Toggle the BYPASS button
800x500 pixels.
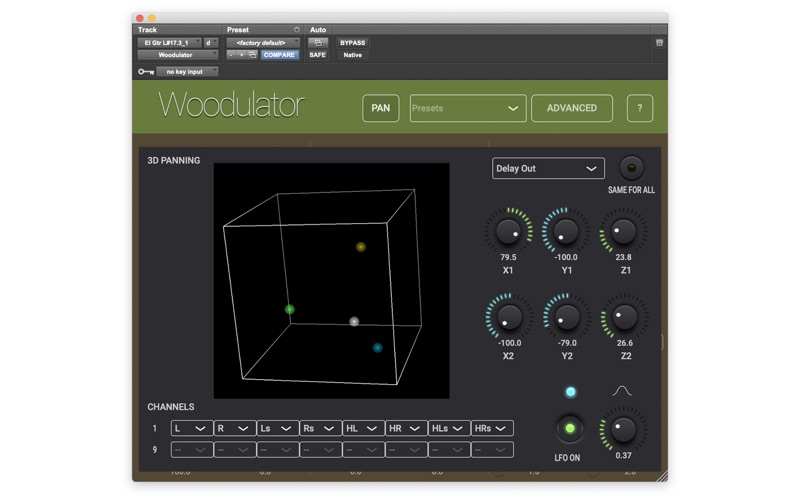pyautogui.click(x=353, y=43)
